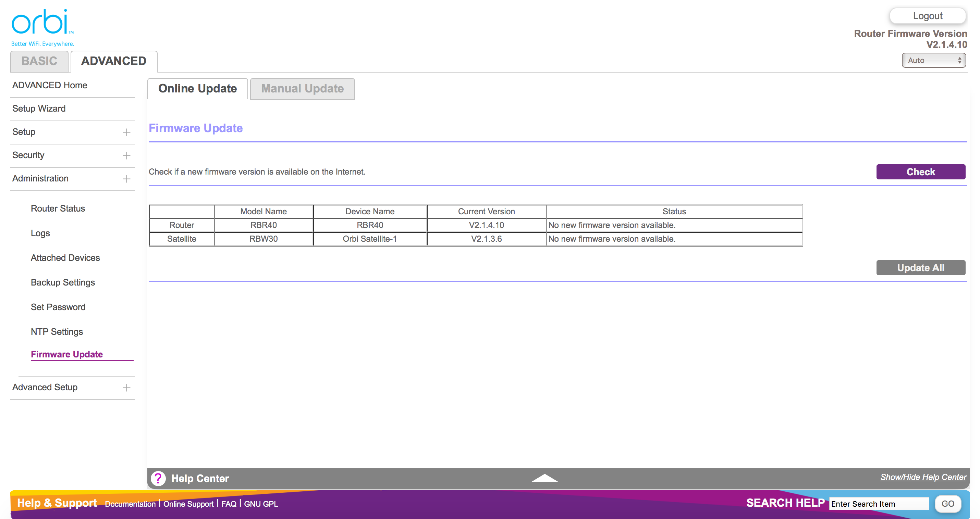Open the Documentation link in footer
This screenshot has height=519, width=980.
coord(130,504)
